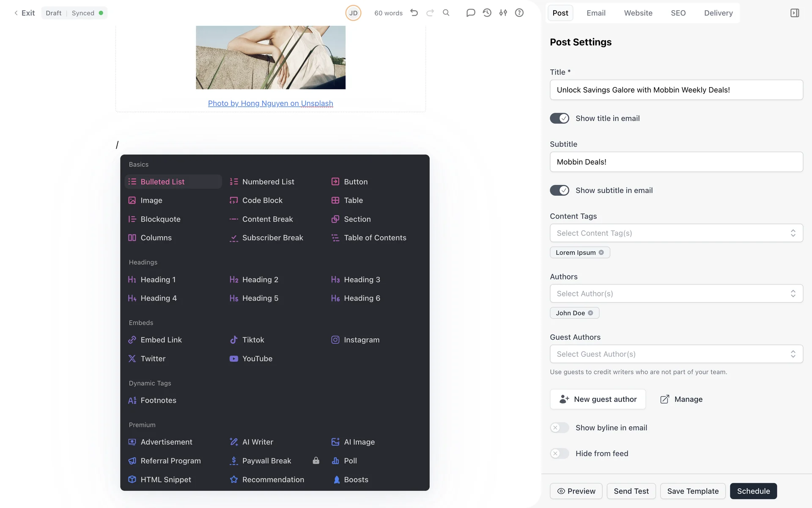Disable Show subtitle in email switch
The height and width of the screenshot is (508, 812).
(x=559, y=190)
